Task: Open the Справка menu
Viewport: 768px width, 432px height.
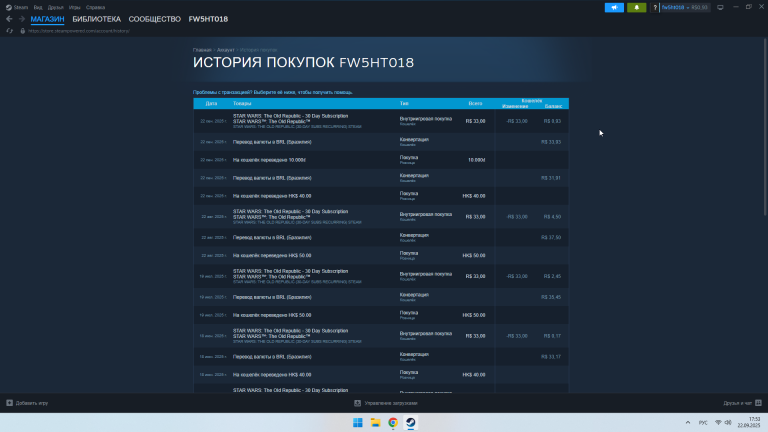Action: coord(95,7)
